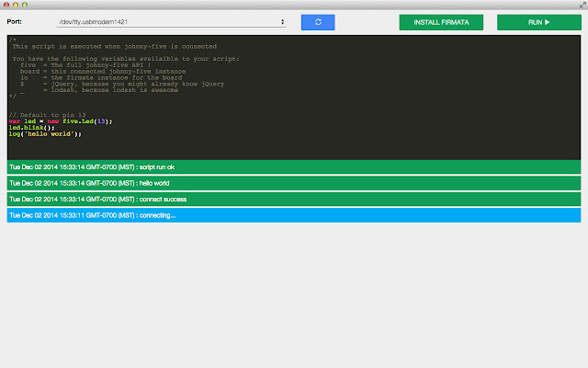
Task: Click the blue 'connecting...' log entry
Action: pos(294,215)
